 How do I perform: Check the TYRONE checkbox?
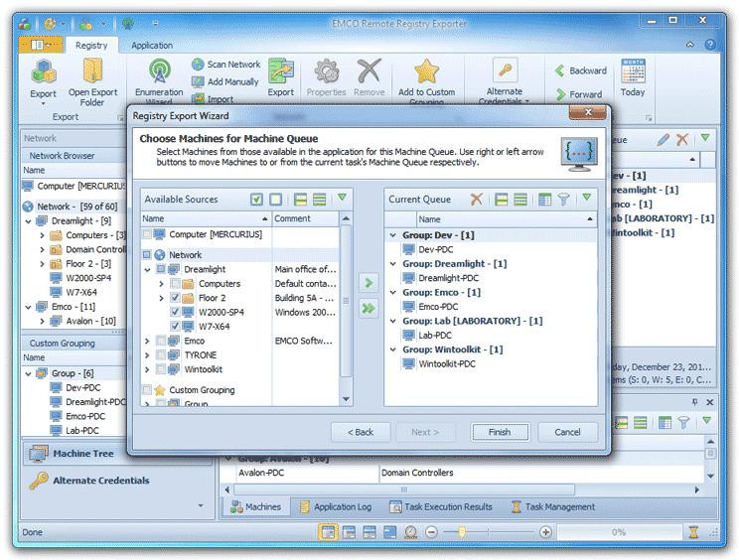pos(161,354)
